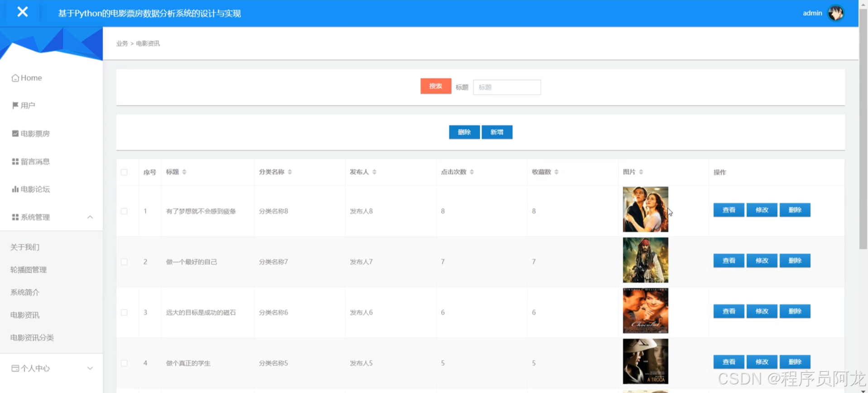Click title cell 有了梦想就不会感到疲惫
Image resolution: width=868 pixels, height=393 pixels.
[x=201, y=211]
